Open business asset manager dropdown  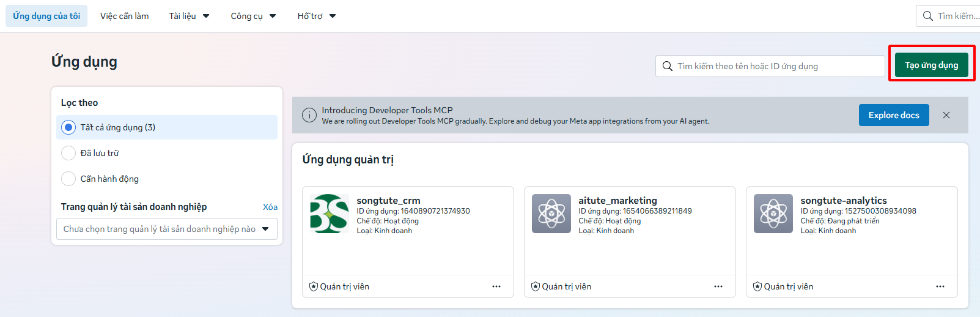click(x=167, y=229)
